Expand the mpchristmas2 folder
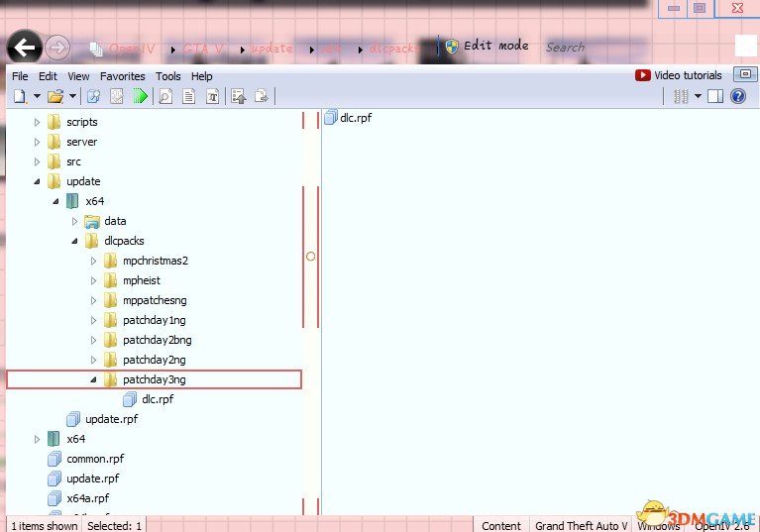 (x=93, y=262)
